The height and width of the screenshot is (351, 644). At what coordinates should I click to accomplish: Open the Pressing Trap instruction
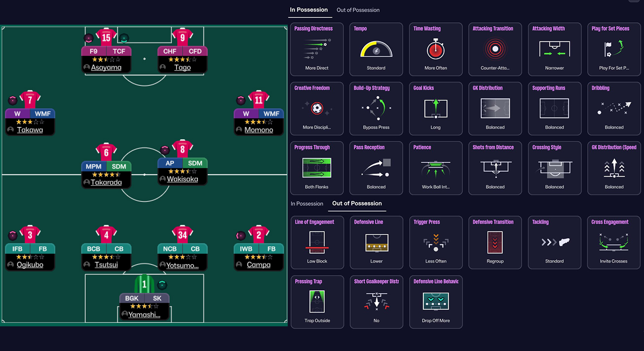pos(317,302)
